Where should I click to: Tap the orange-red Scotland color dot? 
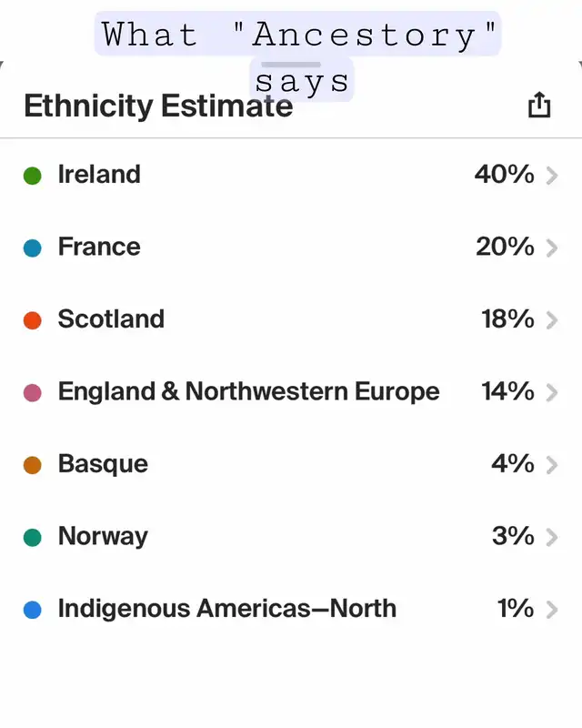(33, 320)
